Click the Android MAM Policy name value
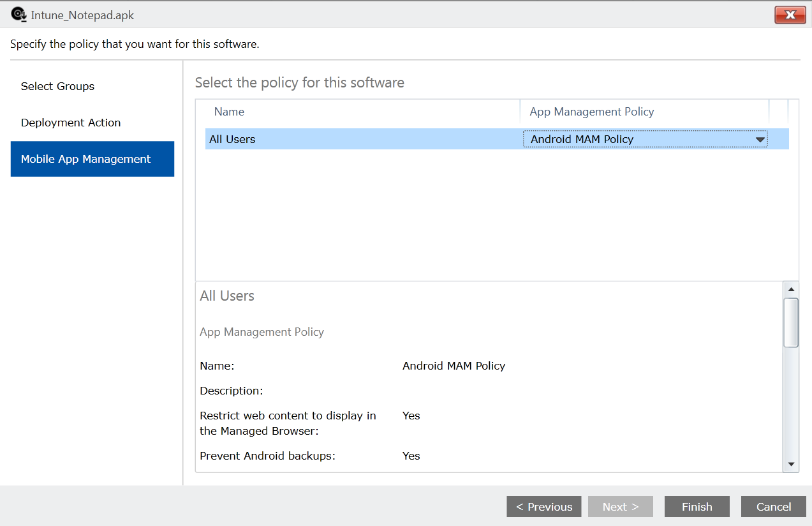Image resolution: width=812 pixels, height=526 pixels. tap(454, 366)
